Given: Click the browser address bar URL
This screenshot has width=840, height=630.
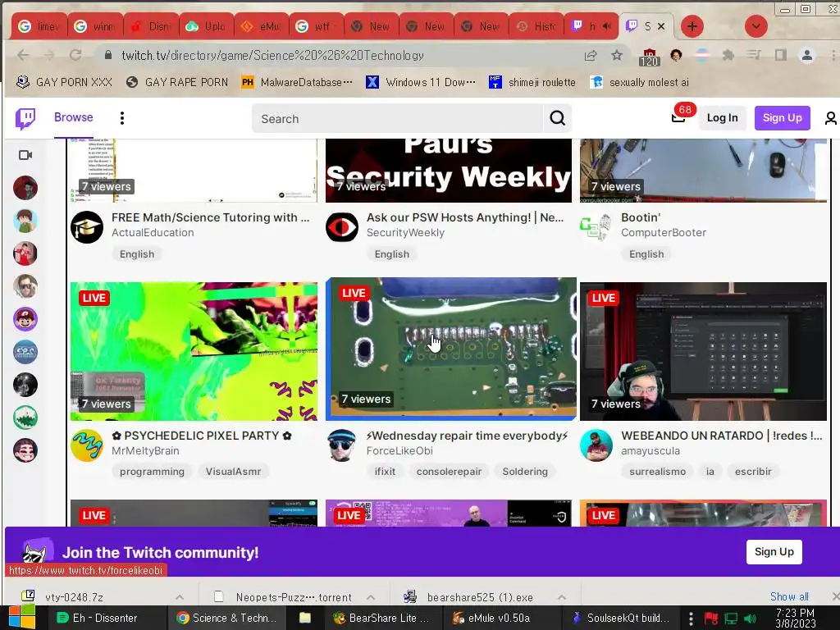Looking at the screenshot, I should (272, 55).
